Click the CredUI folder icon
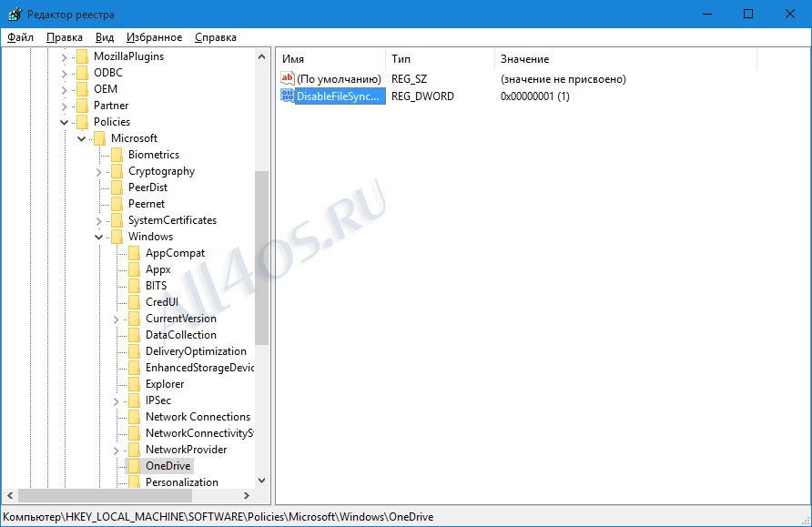Viewport: 812px width, 527px height. pos(134,302)
